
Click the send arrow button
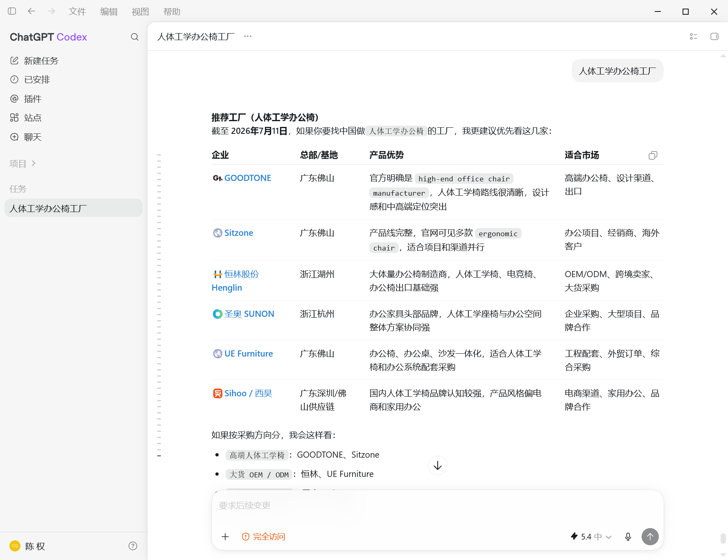tap(650, 537)
